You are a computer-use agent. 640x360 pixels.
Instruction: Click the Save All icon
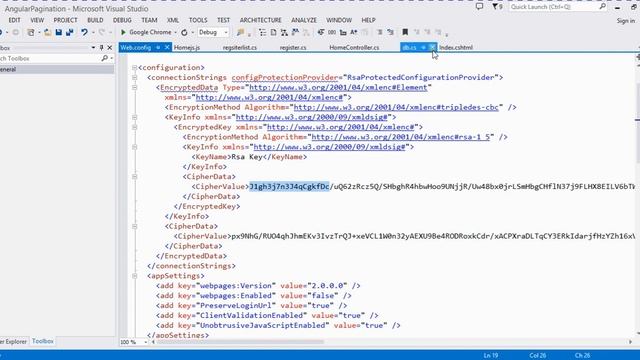pos(69,32)
